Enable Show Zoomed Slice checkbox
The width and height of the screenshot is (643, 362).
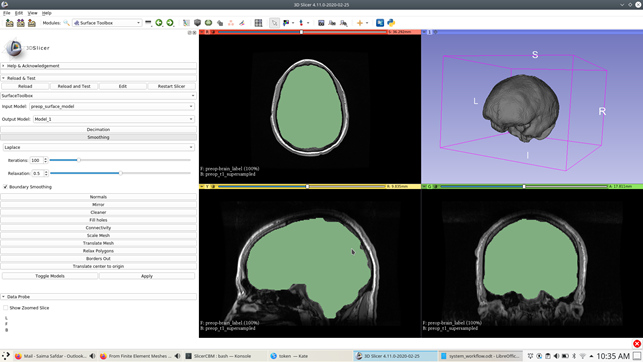pos(5,308)
